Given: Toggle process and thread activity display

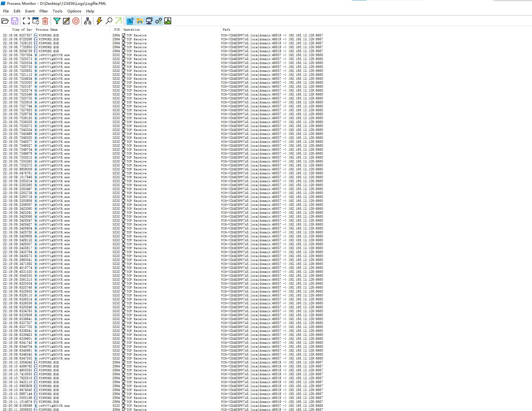Looking at the screenshot, I should coord(158,21).
